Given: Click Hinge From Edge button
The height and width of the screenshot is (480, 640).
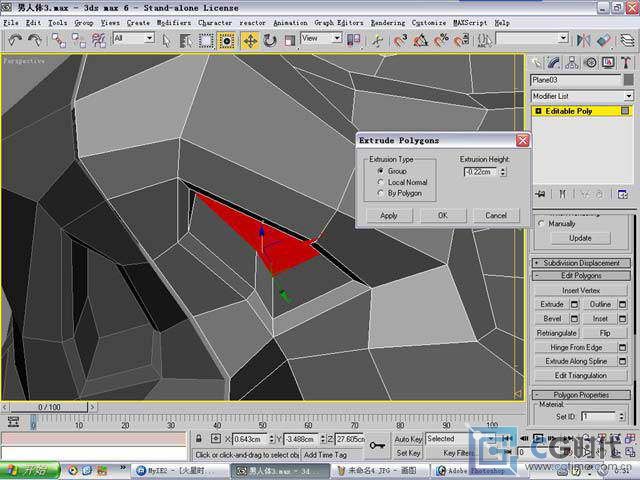Looking at the screenshot, I should tap(576, 347).
